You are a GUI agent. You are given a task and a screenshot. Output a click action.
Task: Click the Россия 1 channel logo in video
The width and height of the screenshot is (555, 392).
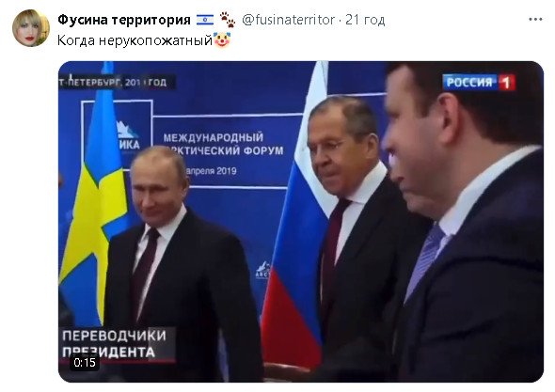click(479, 82)
